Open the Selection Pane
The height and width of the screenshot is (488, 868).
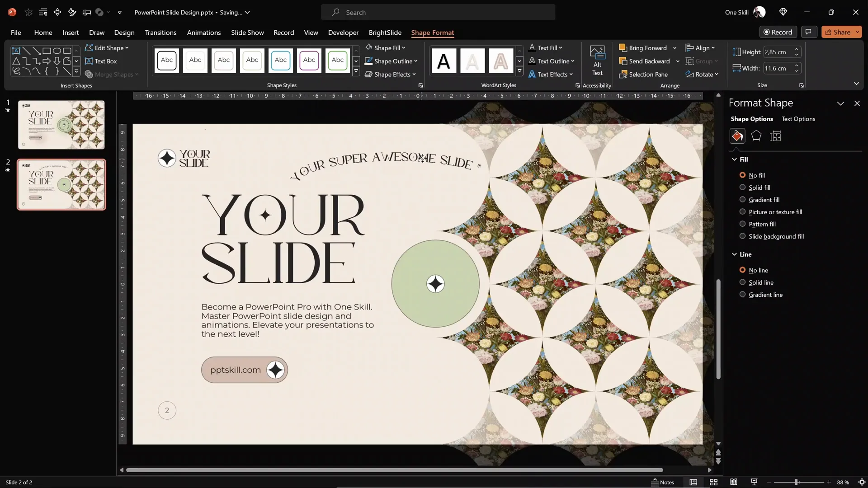pos(643,75)
